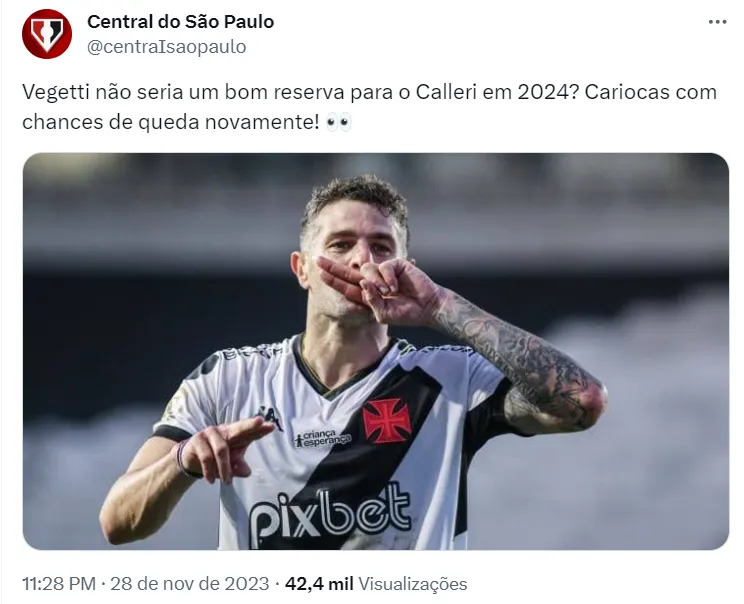Click the 2024 text in the tweet
The image size is (744, 604).
(547, 92)
